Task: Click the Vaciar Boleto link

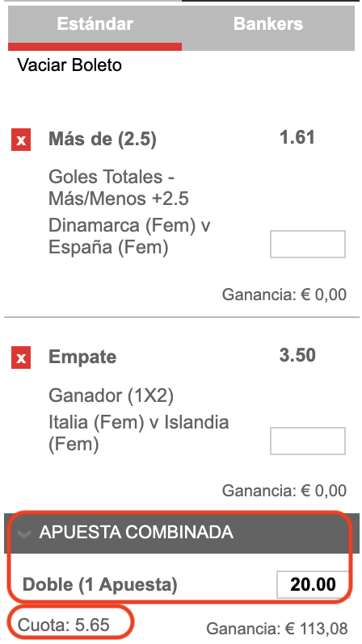Action: click(x=69, y=65)
